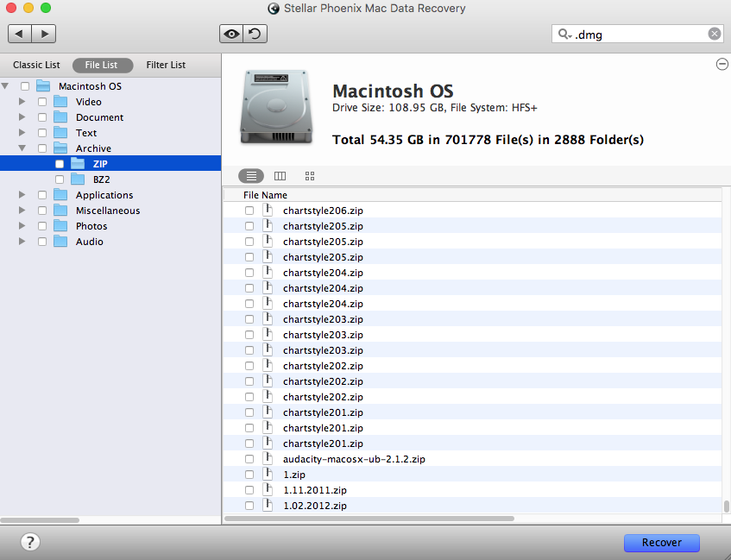Switch to the Filter List tab
This screenshot has width=731, height=560.
166,65
